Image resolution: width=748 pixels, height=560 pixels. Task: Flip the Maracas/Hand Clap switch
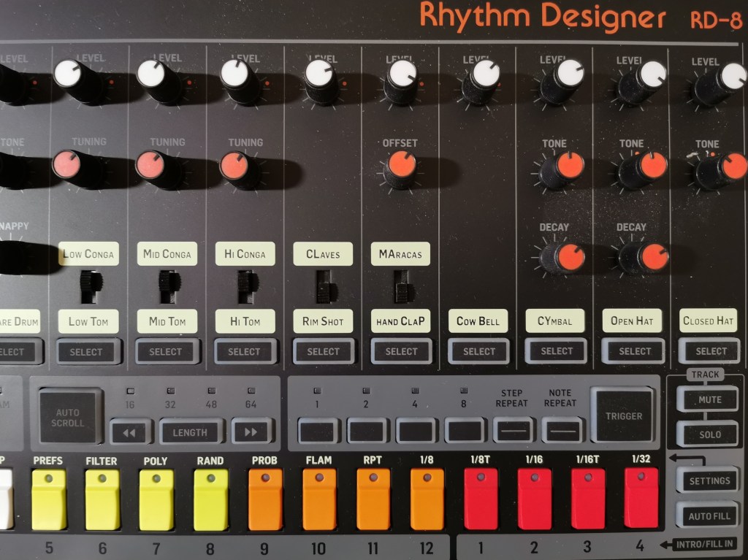pyautogui.click(x=401, y=287)
